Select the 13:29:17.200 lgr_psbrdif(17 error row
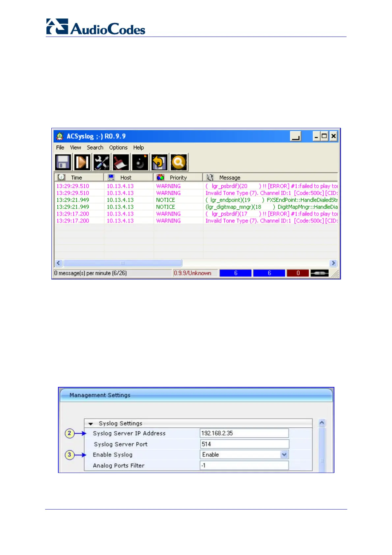 tap(196, 214)
